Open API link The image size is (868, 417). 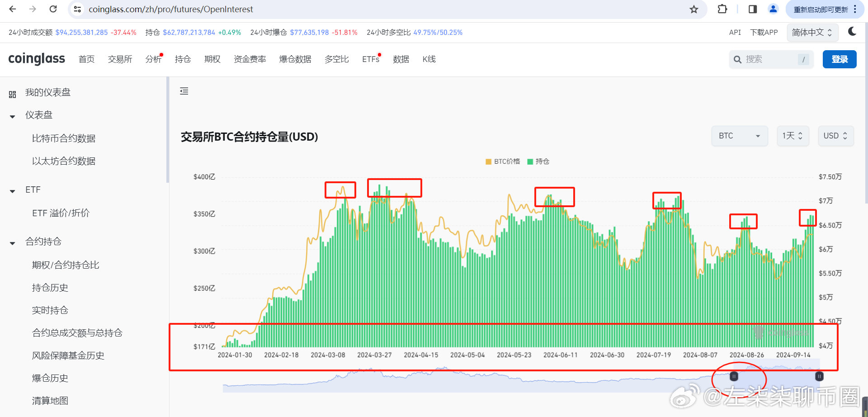[x=735, y=33]
